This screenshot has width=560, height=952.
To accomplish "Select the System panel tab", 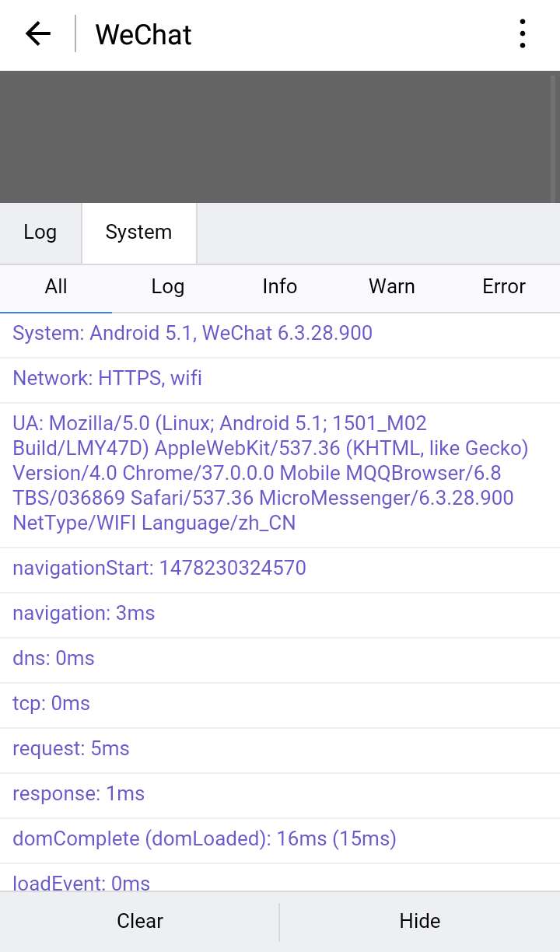I will tap(139, 233).
